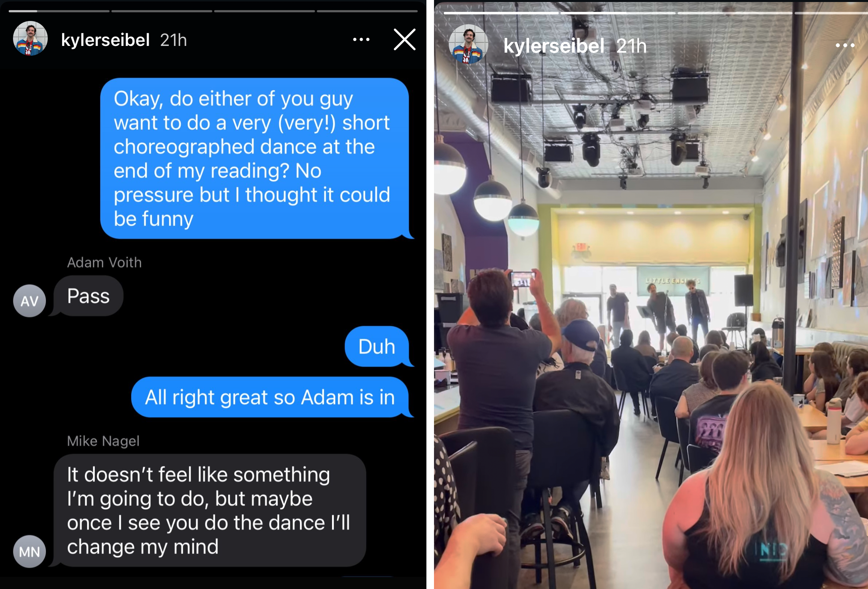
Task: Jump to second story progress segment on left
Action: click(162, 11)
